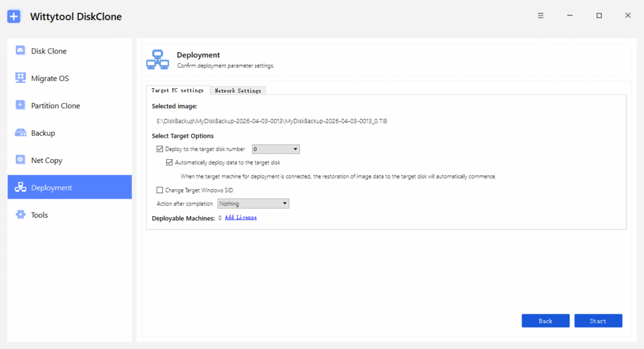Open the Disk Clone section
This screenshot has width=644, height=349.
click(x=69, y=51)
